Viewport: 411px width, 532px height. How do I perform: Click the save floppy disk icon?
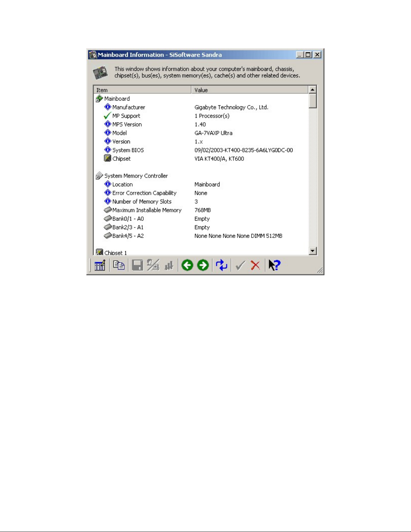tap(137, 265)
